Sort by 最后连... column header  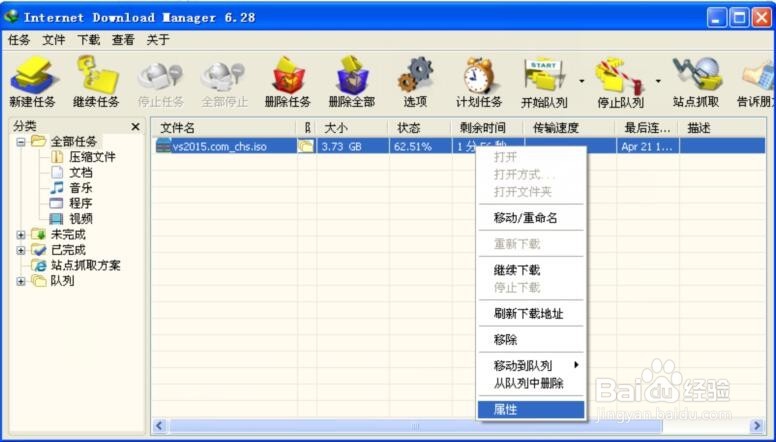(x=647, y=128)
